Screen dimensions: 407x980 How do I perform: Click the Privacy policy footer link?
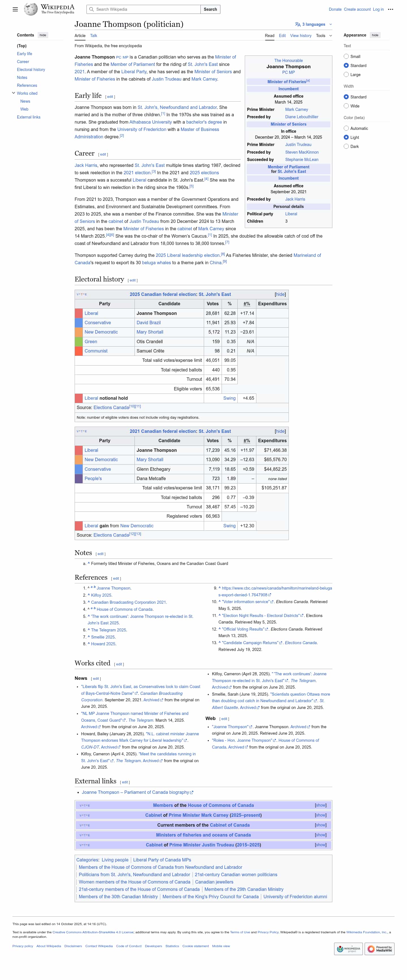[x=22, y=946]
